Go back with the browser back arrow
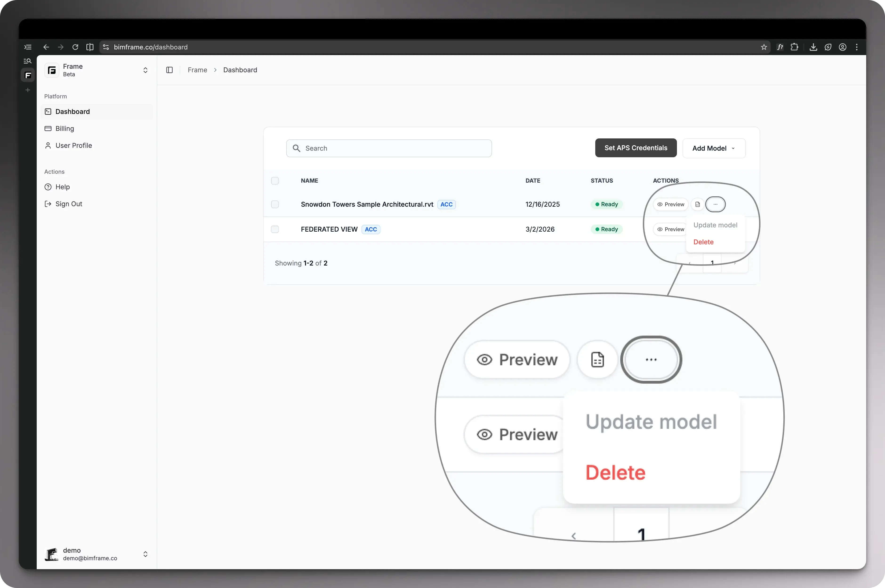 point(46,47)
